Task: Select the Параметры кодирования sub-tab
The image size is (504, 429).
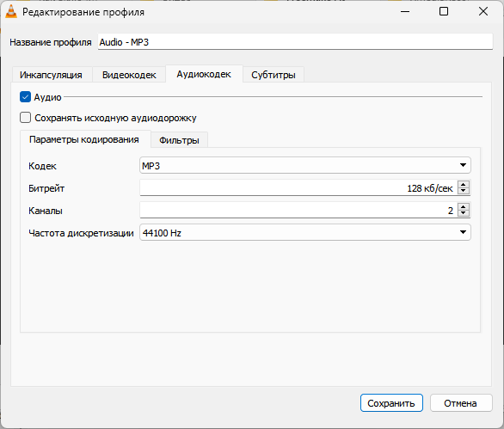Action: (84, 139)
